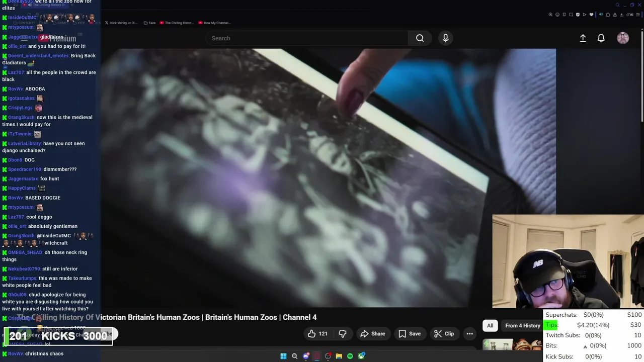This screenshot has width=644, height=362.
Task: Click username OMEGA_5HEAD in chat
Action: click(x=25, y=252)
